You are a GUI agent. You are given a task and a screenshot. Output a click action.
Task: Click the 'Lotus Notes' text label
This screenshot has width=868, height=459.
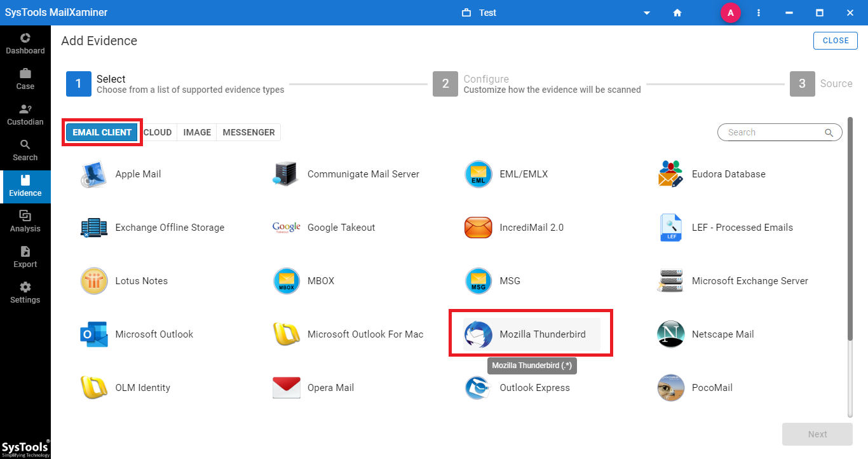[141, 281]
